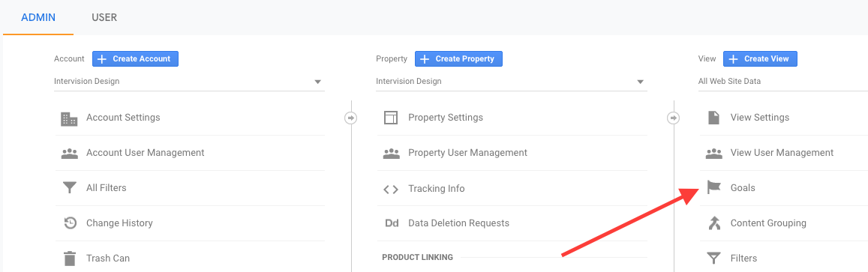This screenshot has height=272, width=868.
Task: Click the Tracking Info code brackets icon
Action: (x=391, y=189)
